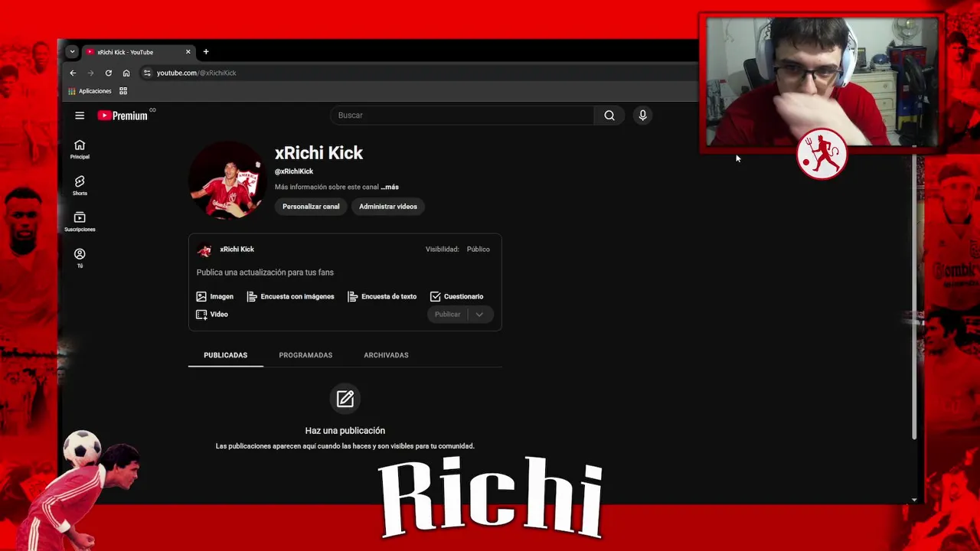
Task: Switch to the ARCHIVADAS tab
Action: 386,355
